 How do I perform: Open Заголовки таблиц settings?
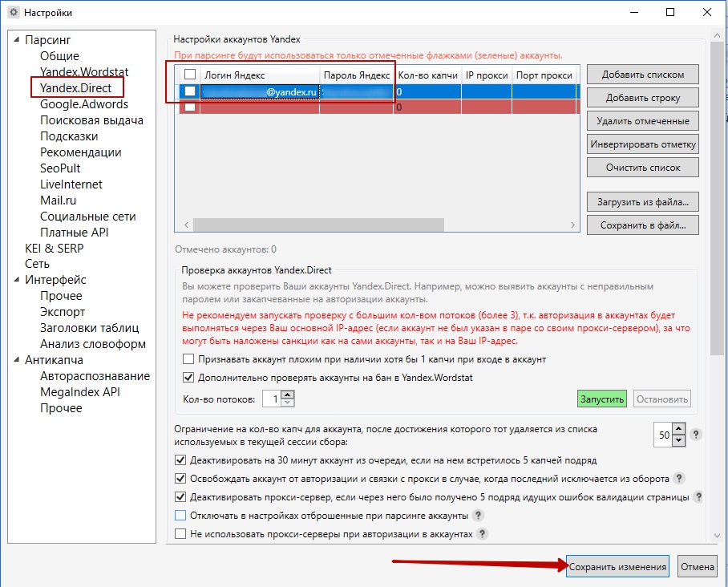[x=89, y=328]
